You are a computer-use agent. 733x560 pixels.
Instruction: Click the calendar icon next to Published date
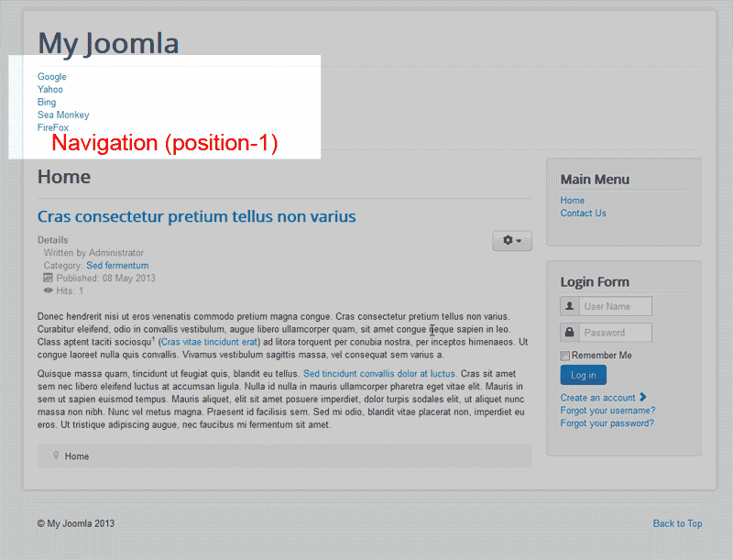49,278
